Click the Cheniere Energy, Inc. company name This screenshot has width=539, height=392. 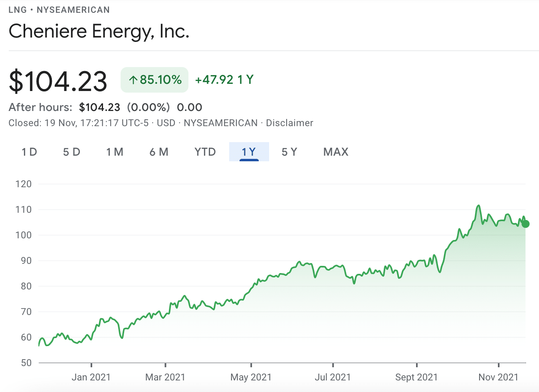point(99,31)
